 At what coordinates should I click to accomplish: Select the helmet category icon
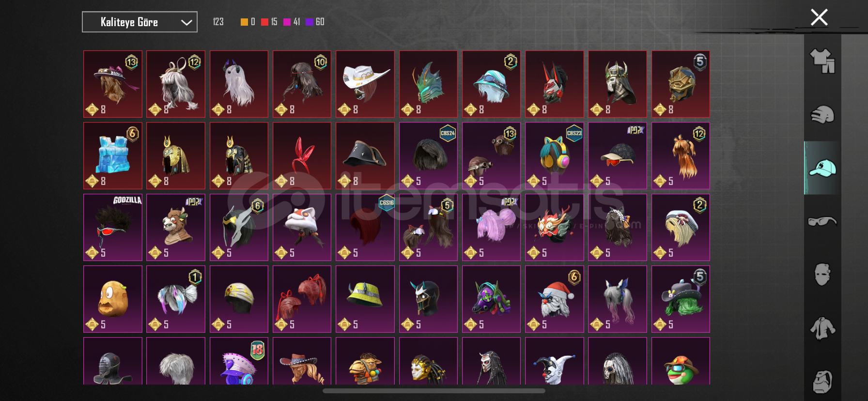coord(822,115)
